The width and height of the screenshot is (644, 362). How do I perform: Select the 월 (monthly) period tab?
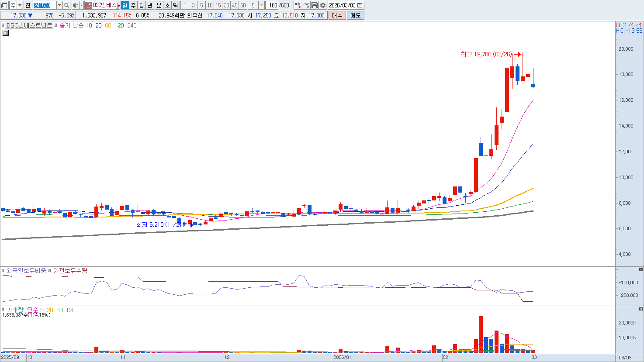tap(142, 5)
